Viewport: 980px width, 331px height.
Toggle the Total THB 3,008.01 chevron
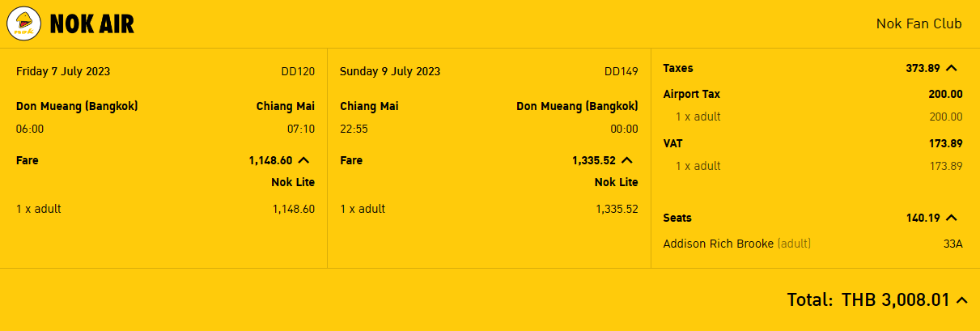tap(961, 300)
